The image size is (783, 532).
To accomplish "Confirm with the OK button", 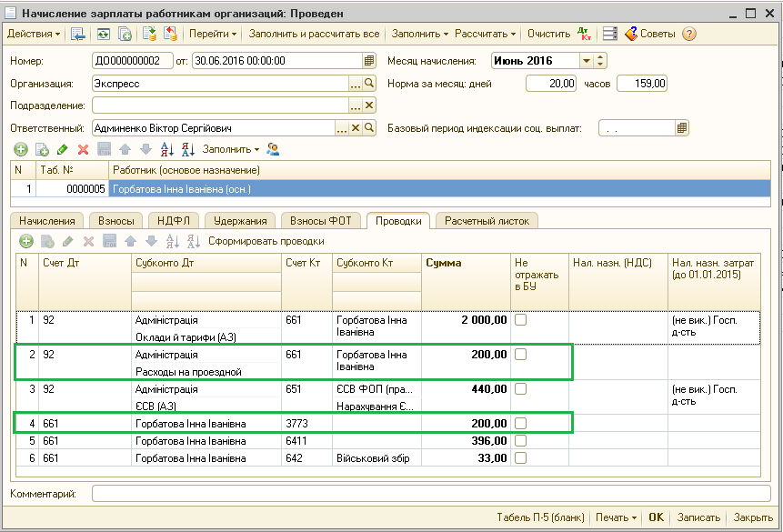I will pyautogui.click(x=656, y=517).
